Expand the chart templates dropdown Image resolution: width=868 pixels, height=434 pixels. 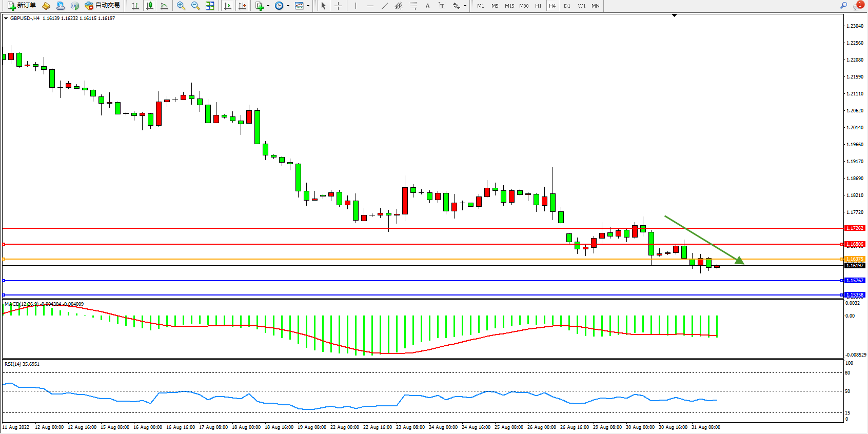tap(308, 6)
